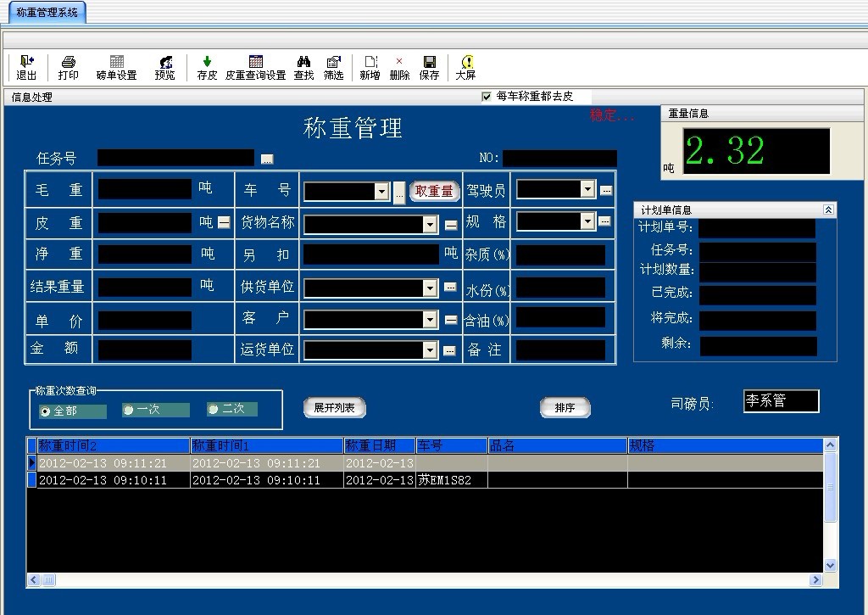Enable the 每车称重都去皮 checkbox

tap(487, 96)
